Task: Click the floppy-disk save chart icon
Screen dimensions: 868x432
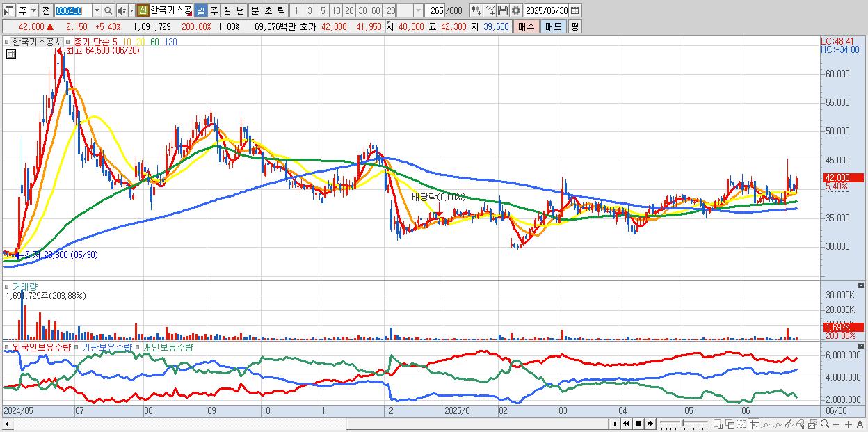Action: tap(503, 10)
